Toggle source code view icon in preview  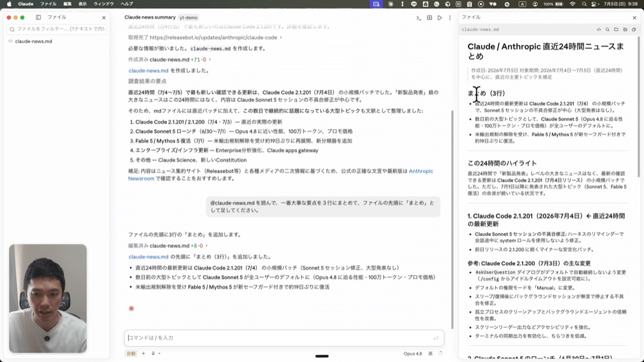tap(599, 30)
